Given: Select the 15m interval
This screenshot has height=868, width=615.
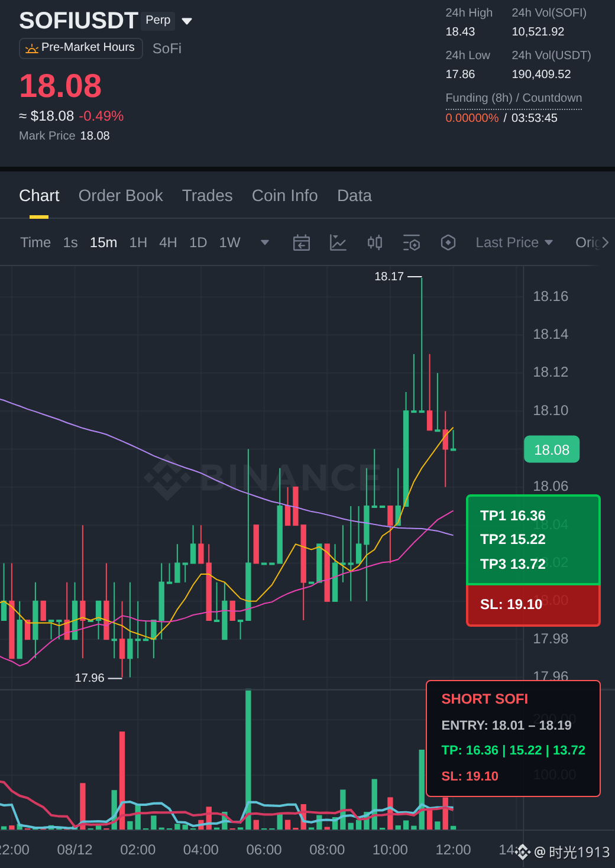Looking at the screenshot, I should [103, 242].
